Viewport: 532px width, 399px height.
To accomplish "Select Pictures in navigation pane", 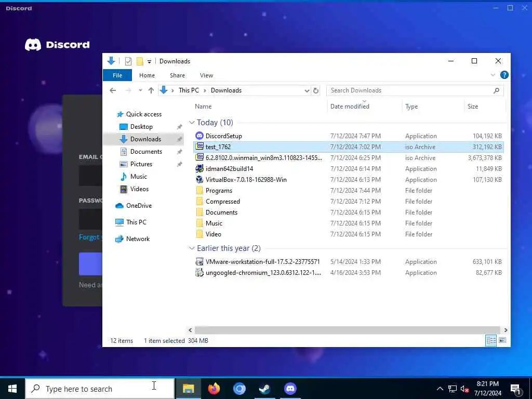I will (141, 164).
